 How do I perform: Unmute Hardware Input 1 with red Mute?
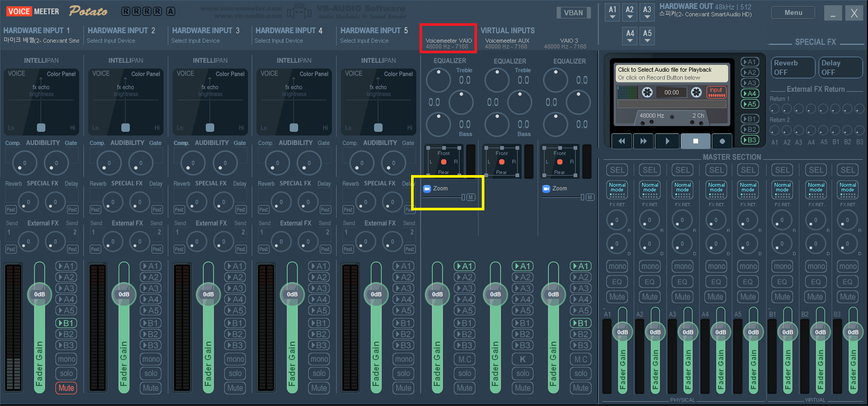click(66, 388)
